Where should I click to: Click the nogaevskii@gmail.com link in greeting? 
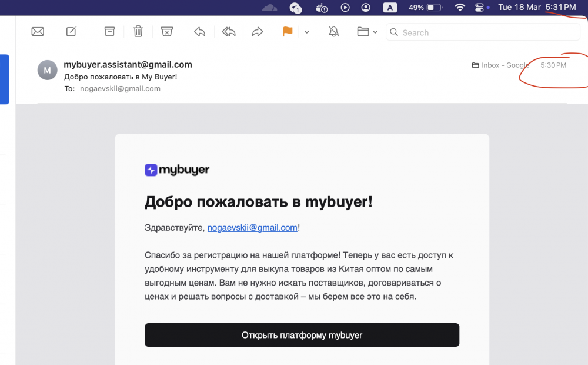click(252, 228)
